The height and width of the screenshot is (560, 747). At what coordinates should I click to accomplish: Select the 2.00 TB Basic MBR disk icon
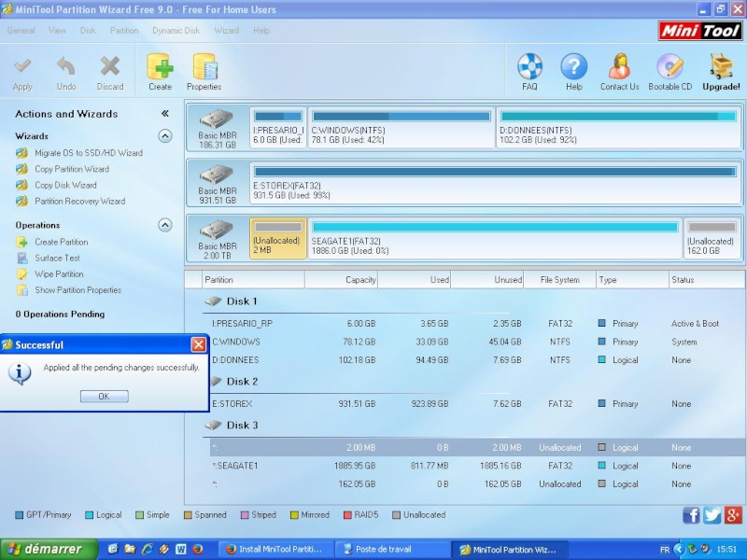pos(217,230)
